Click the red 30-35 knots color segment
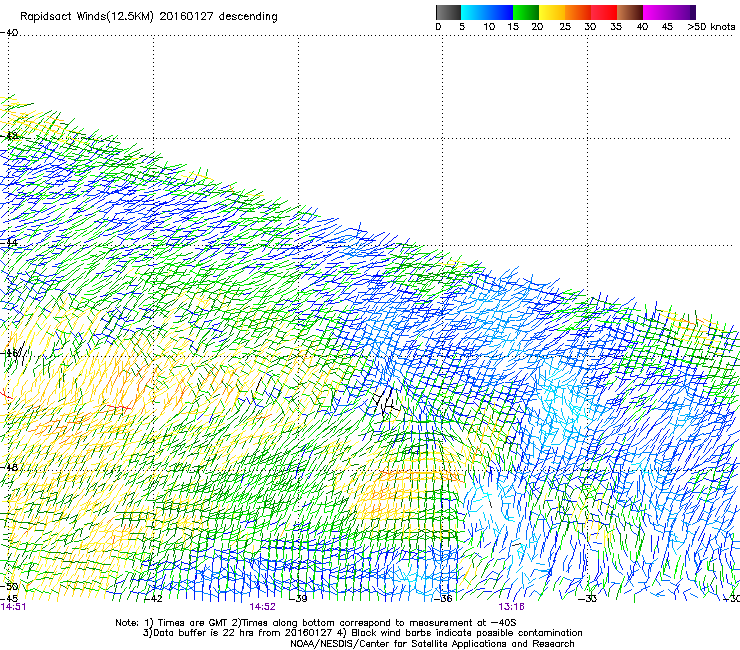Viewport: 740px width, 650px height. 604,12
